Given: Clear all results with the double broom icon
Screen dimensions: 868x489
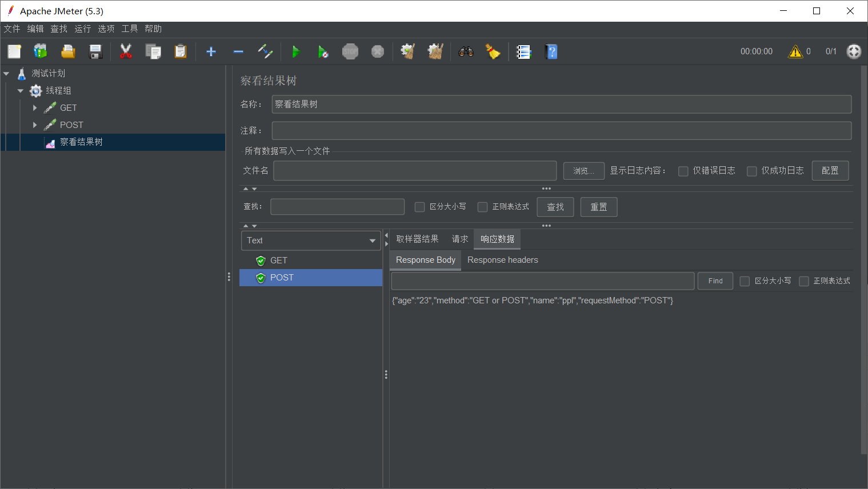Looking at the screenshot, I should tap(435, 51).
